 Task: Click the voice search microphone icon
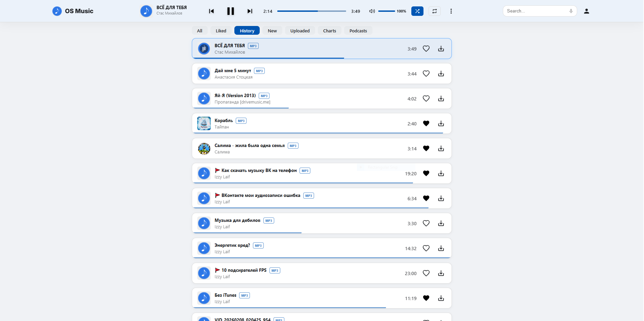(571, 11)
